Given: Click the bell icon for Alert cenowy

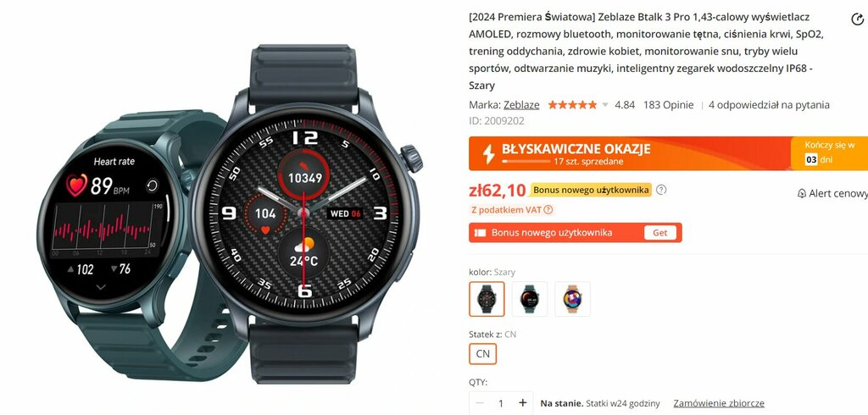Looking at the screenshot, I should pyautogui.click(x=802, y=194).
